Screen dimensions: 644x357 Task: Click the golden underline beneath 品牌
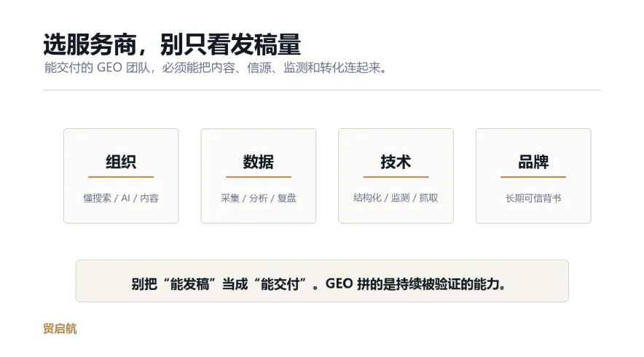click(533, 177)
